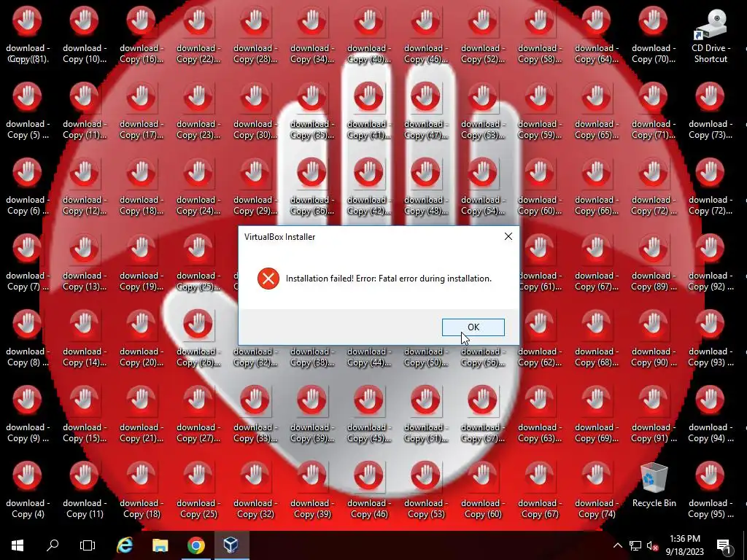Select the download - Copy (30) icon
Screen dimensions: 747x560
[x=255, y=112]
